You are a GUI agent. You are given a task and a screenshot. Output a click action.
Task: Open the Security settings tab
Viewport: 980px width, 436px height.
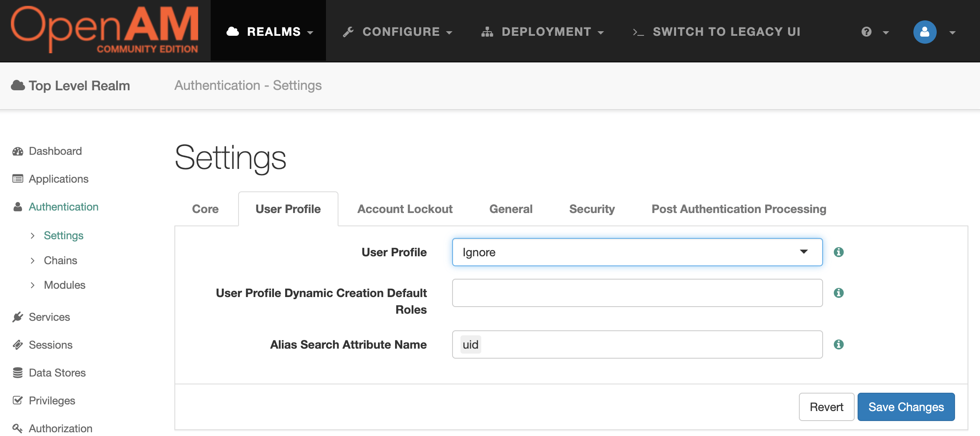[592, 209]
